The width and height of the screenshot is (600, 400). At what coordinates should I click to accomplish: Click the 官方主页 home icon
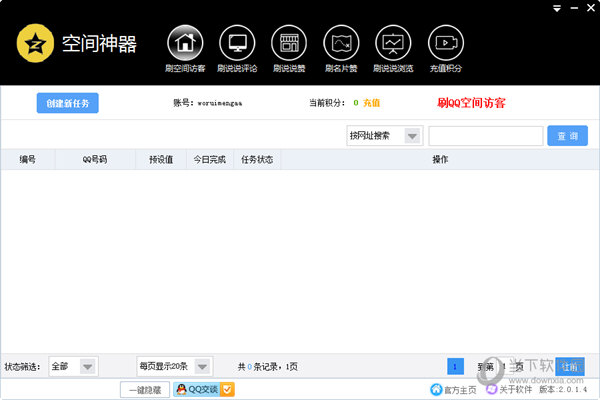(436, 390)
